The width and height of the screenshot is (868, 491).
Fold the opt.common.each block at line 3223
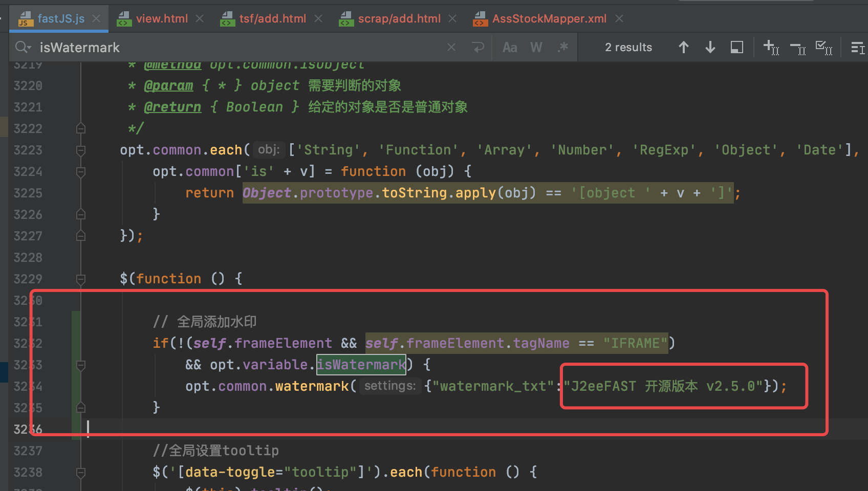pos(80,150)
